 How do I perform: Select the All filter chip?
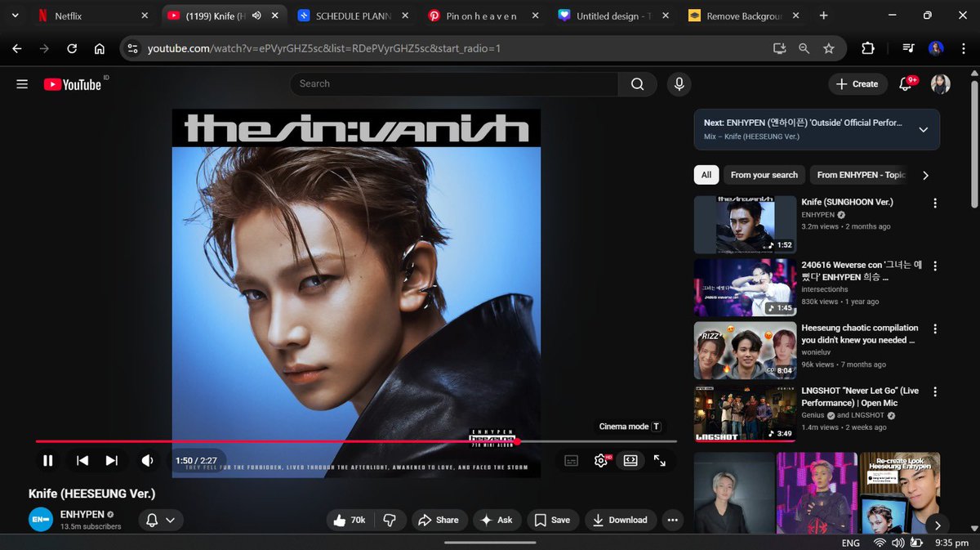tap(706, 175)
